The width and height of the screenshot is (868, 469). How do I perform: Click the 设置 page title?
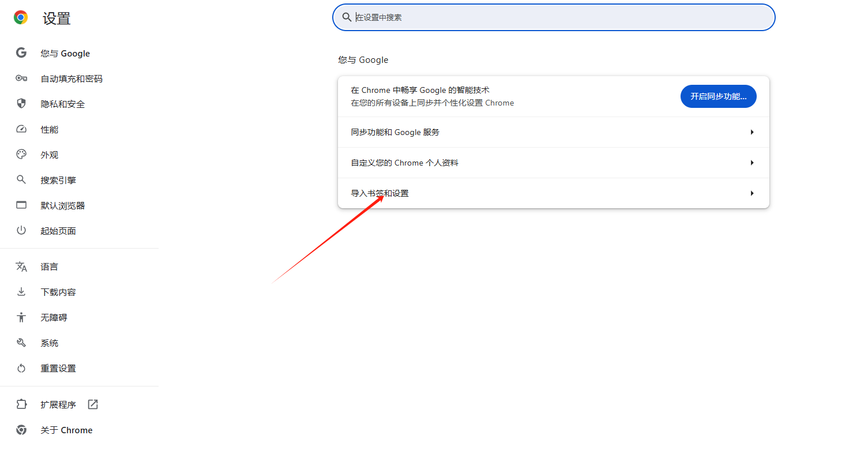pos(57,18)
